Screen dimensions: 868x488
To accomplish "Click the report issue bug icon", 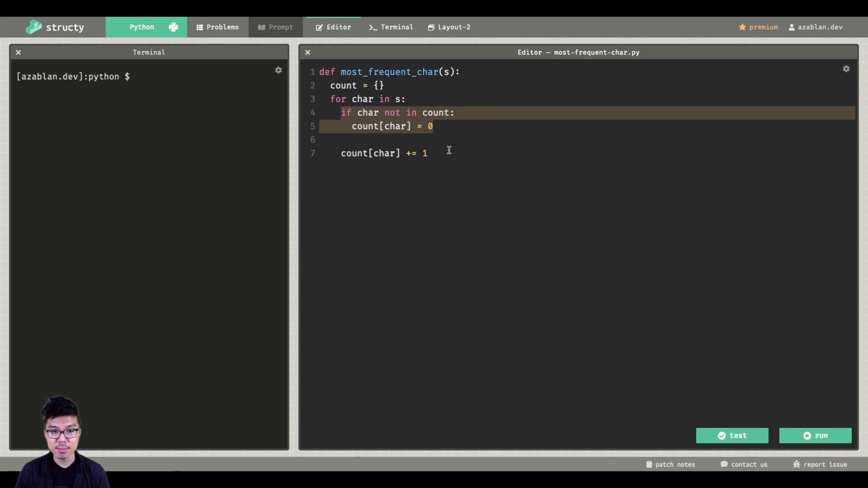I will click(796, 464).
